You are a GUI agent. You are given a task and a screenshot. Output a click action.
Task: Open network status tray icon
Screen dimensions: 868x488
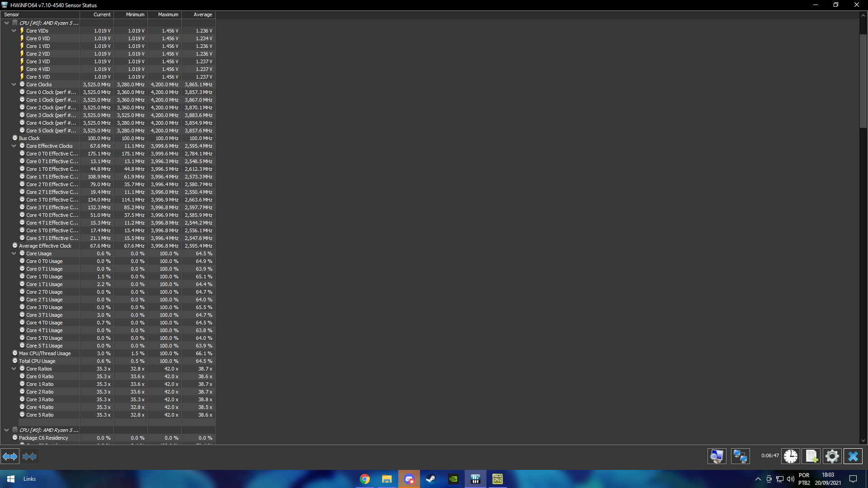pyautogui.click(x=780, y=479)
